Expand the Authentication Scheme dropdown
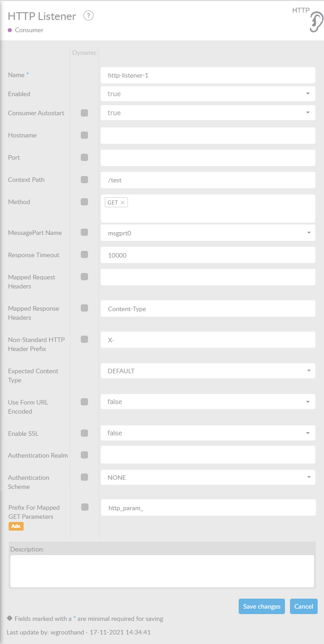This screenshot has width=324, height=644. click(208, 478)
